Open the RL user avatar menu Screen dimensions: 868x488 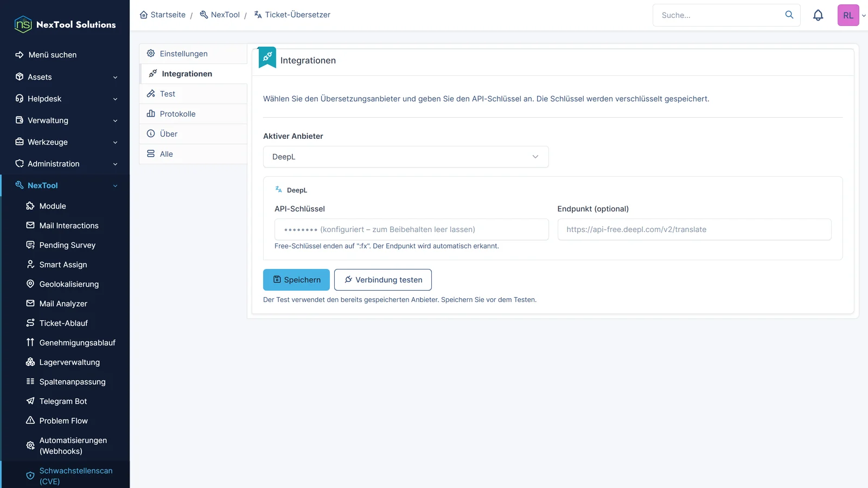848,15
